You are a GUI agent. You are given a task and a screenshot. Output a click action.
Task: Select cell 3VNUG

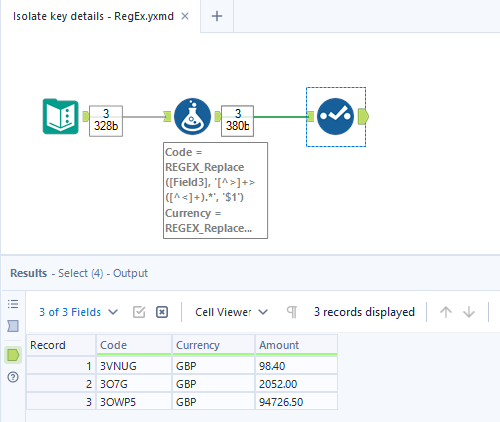click(x=134, y=366)
